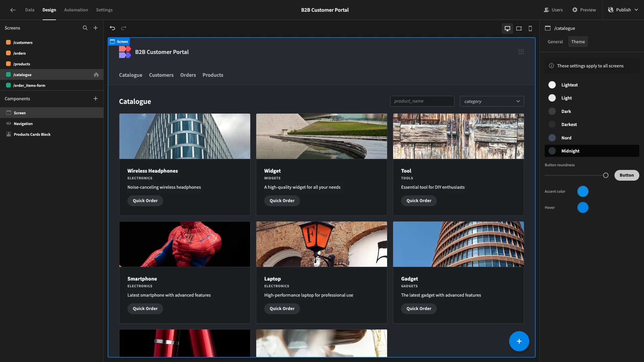Select the Navigation component

[52, 124]
